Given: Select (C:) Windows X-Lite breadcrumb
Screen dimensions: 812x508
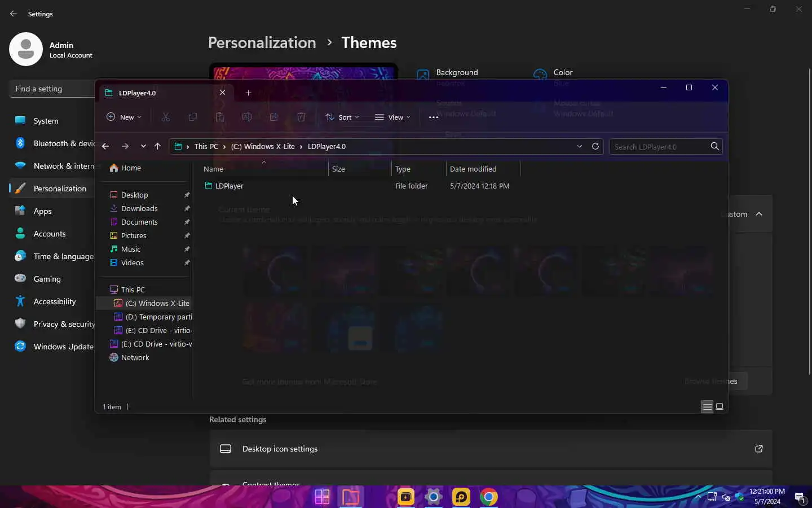Looking at the screenshot, I should (x=263, y=146).
